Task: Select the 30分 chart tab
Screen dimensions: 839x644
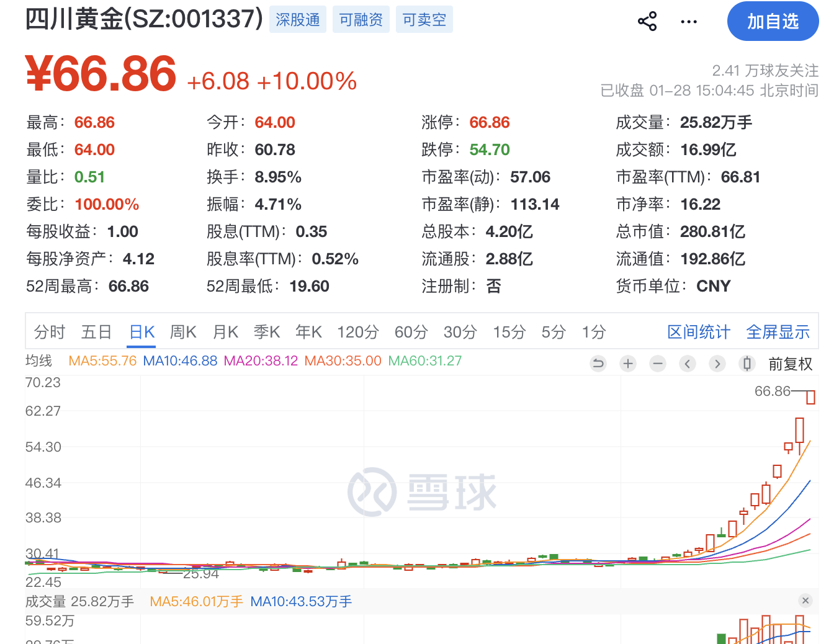Action: (x=460, y=333)
